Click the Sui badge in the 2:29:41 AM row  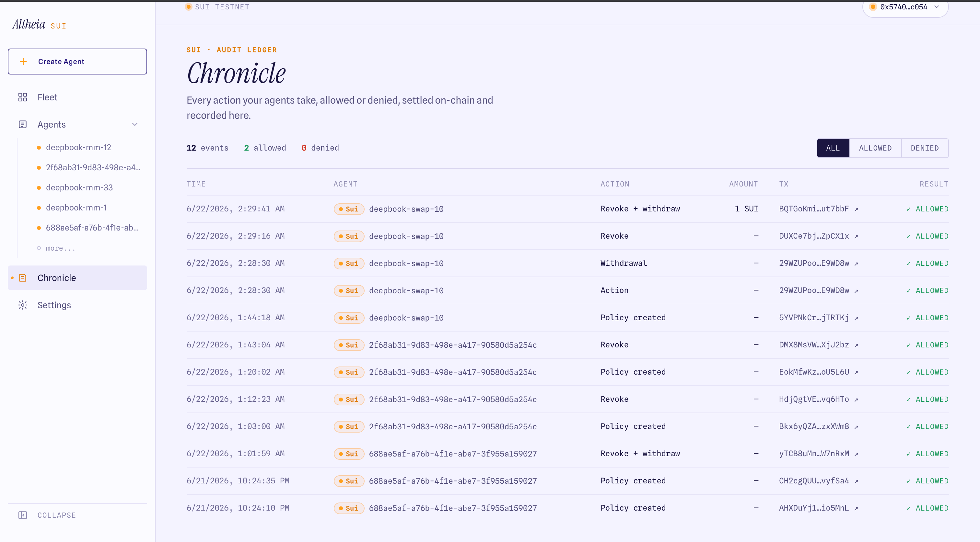pyautogui.click(x=349, y=209)
